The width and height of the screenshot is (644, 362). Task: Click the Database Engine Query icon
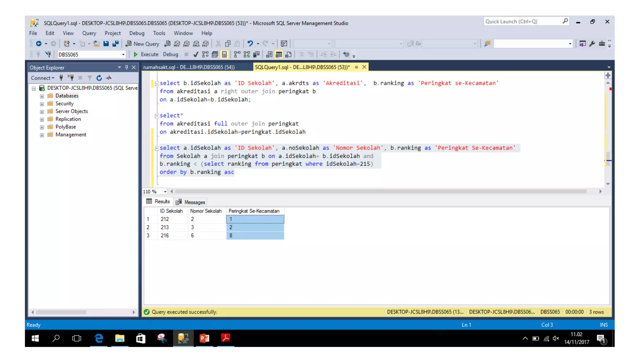coord(168,44)
